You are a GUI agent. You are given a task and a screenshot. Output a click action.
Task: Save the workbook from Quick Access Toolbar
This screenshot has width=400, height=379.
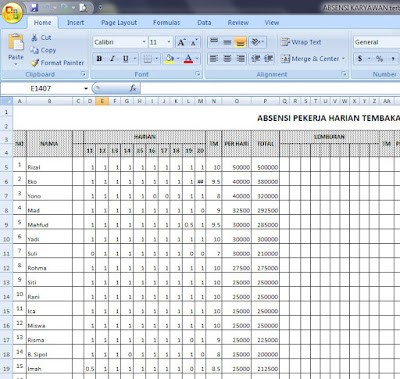click(34, 7)
